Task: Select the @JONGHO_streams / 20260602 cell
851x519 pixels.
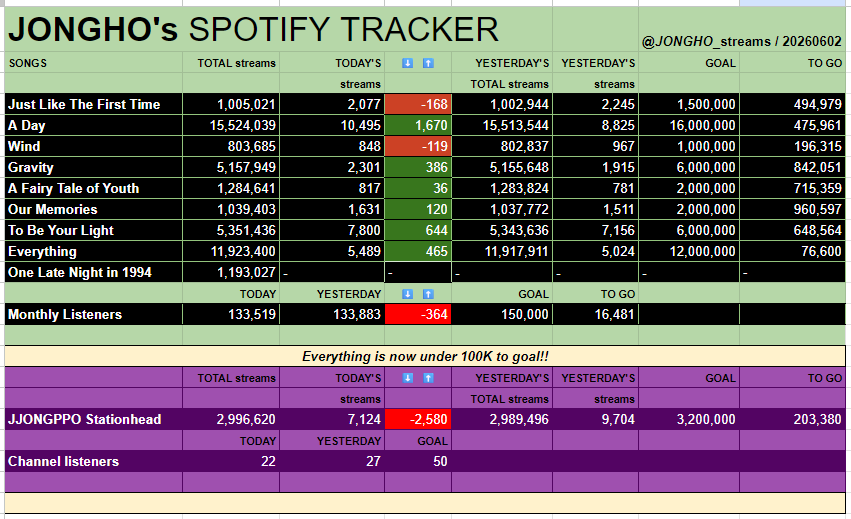Action: tap(742, 29)
